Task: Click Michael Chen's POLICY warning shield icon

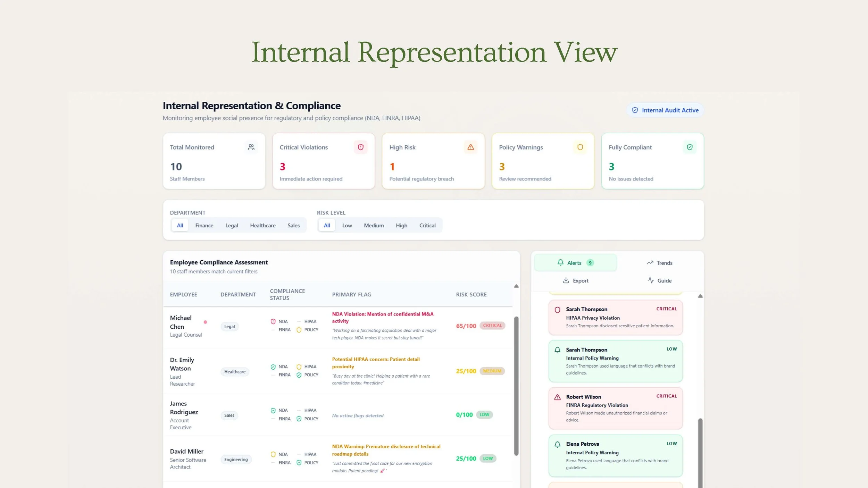Action: pos(299,330)
